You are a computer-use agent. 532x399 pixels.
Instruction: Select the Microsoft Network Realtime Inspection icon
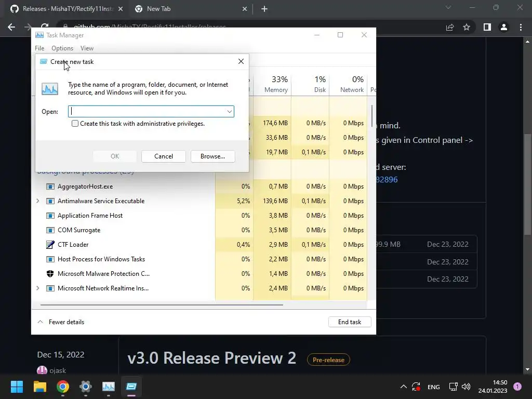click(50, 288)
